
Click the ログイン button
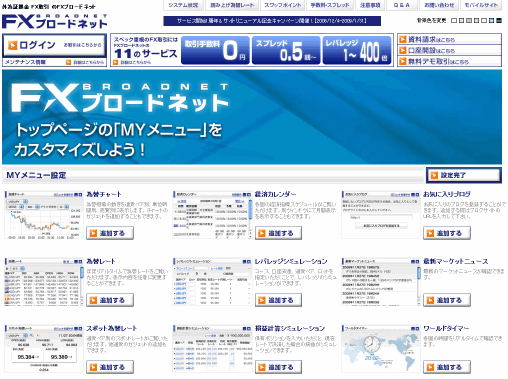point(54,45)
